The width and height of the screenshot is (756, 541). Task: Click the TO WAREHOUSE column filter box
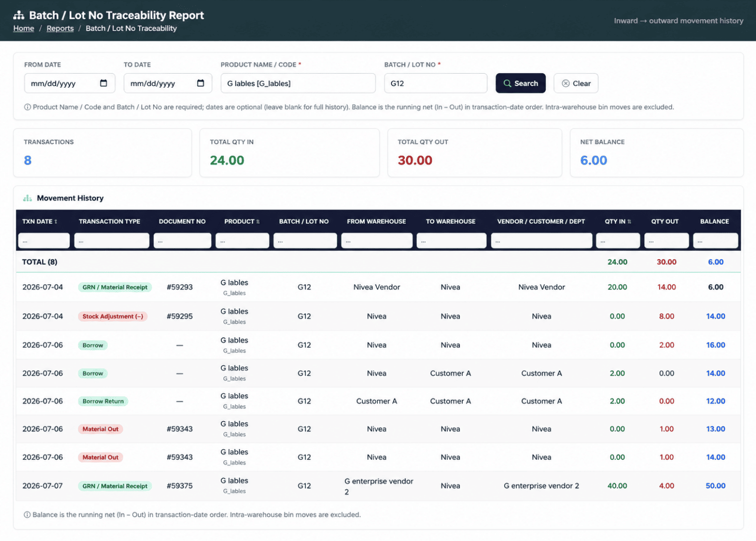click(x=451, y=241)
